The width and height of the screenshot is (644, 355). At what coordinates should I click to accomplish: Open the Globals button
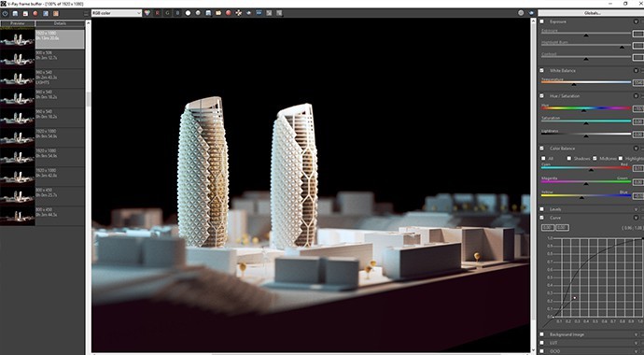[x=592, y=13]
